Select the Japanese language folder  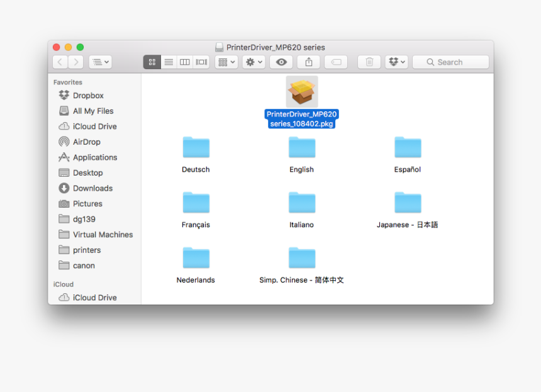pyautogui.click(x=408, y=203)
